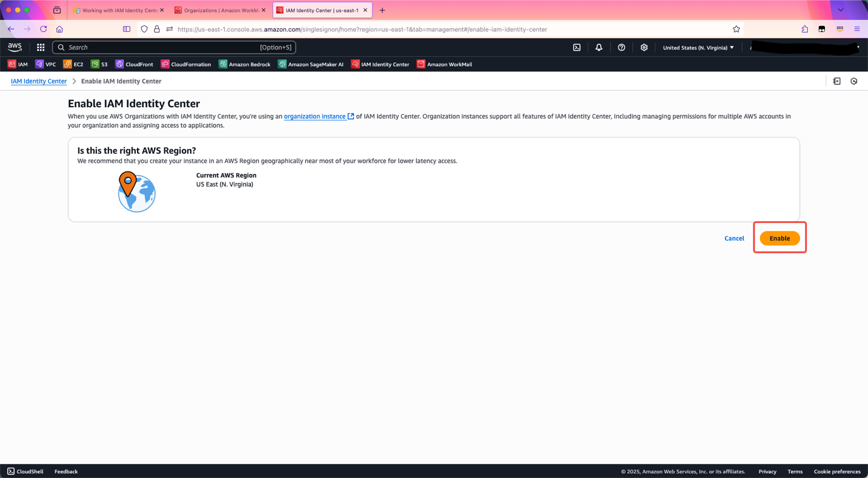The height and width of the screenshot is (478, 868).
Task: Bookmark this page with the star
Action: click(x=736, y=29)
